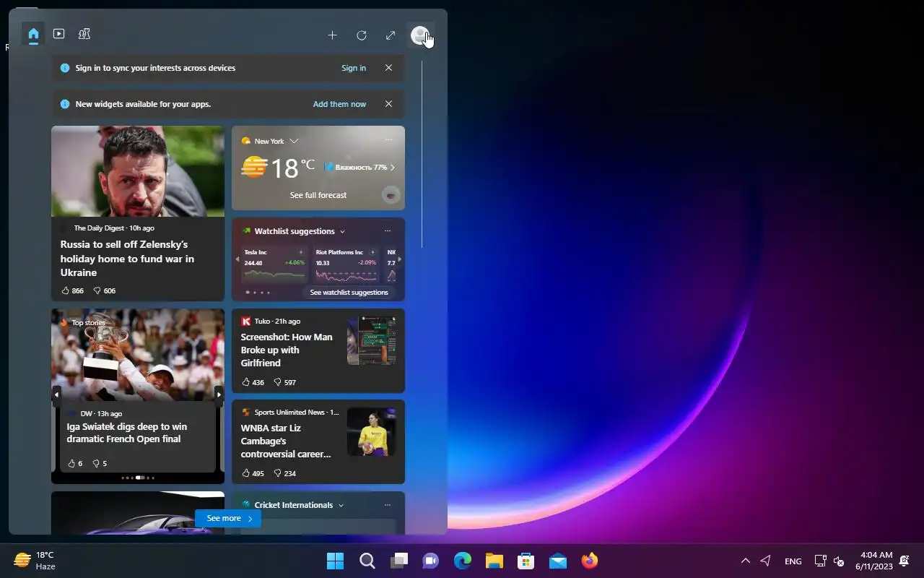924x578 pixels.
Task: Expand Cricket Internationals dropdown chevron
Action: pos(341,505)
